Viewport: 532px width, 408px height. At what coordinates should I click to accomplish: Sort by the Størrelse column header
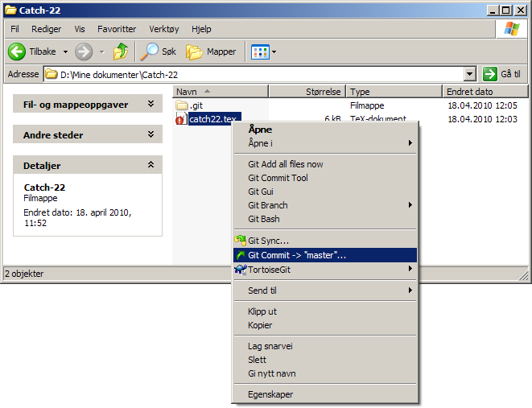pyautogui.click(x=307, y=92)
